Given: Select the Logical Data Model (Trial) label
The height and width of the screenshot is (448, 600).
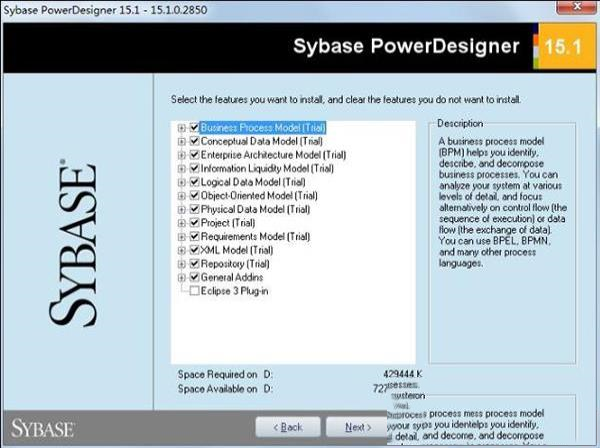Looking at the screenshot, I should [253, 182].
